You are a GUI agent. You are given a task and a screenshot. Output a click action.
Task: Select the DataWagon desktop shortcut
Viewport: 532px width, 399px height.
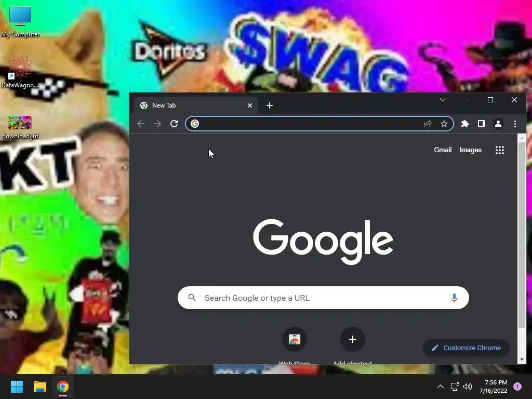(x=20, y=73)
